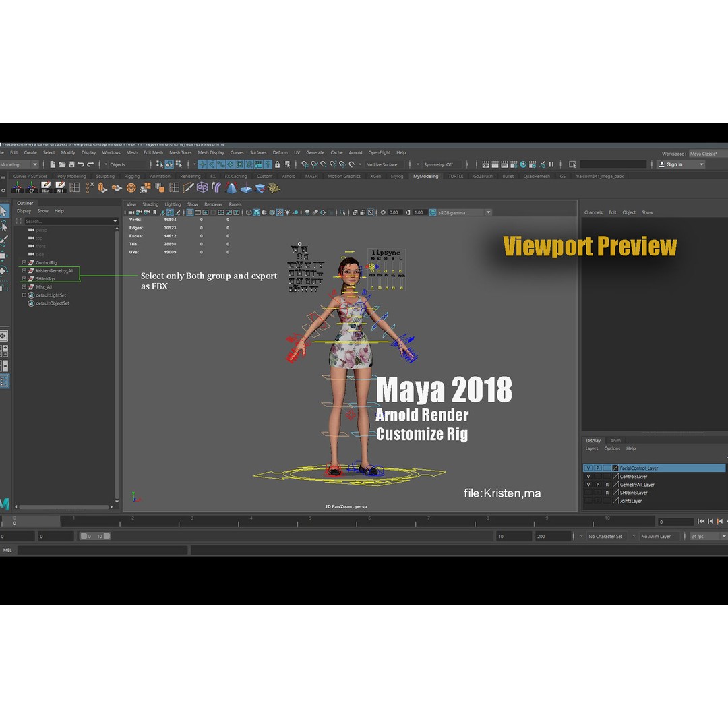
Task: Click the orange circular wheel shelf icon
Action: coord(131,187)
